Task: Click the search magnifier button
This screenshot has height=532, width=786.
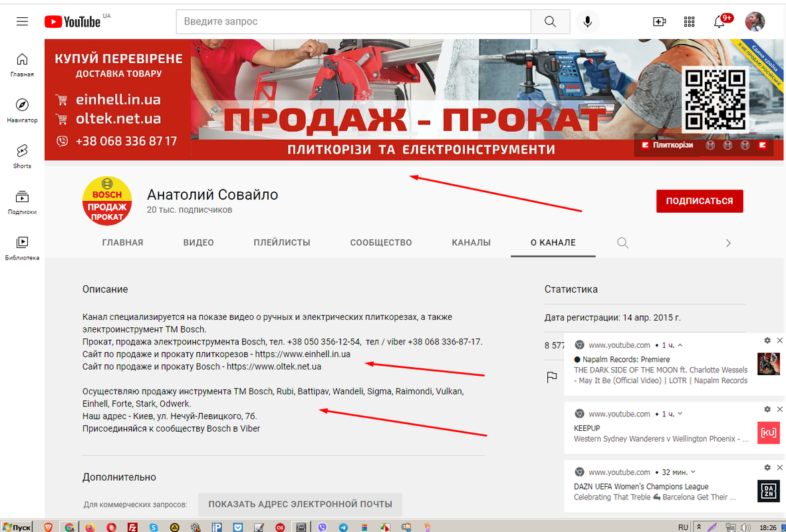Action: (551, 21)
